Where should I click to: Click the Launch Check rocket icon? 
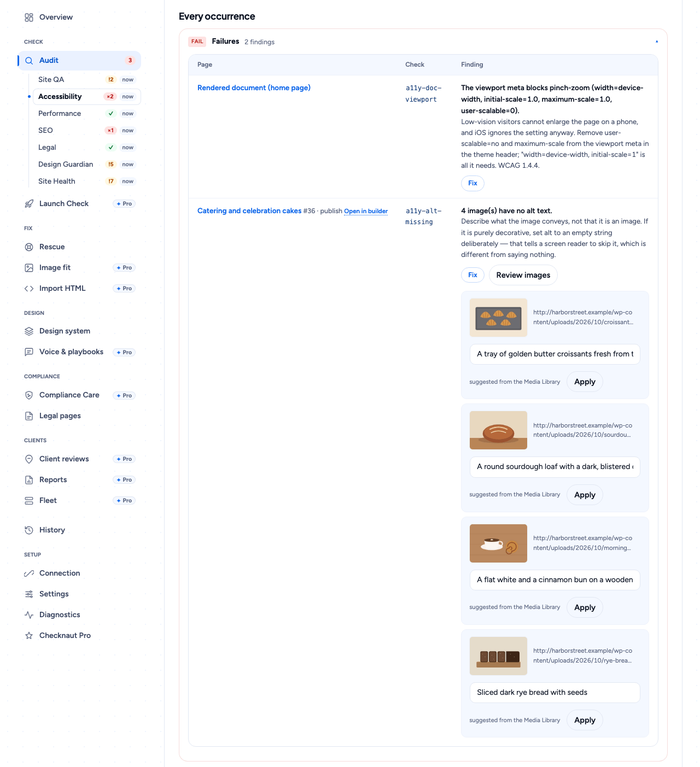29,204
